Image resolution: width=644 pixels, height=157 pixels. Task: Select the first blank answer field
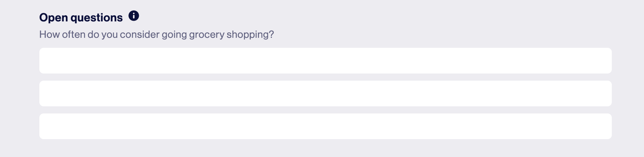point(325,61)
